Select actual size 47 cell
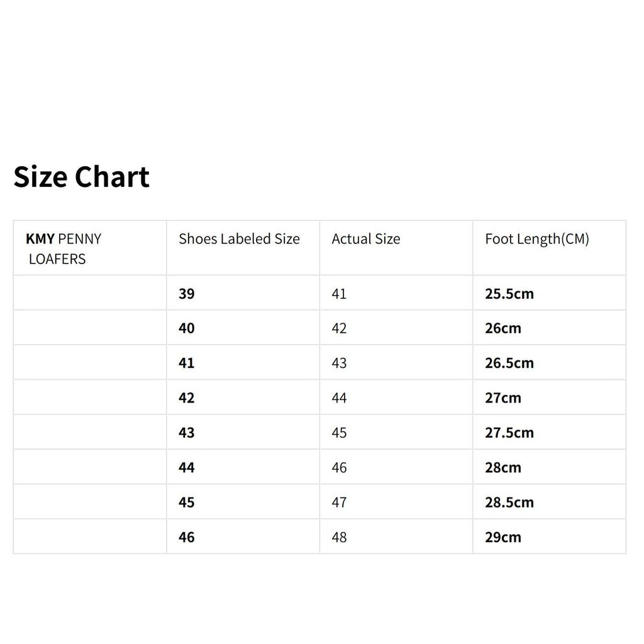 (339, 502)
